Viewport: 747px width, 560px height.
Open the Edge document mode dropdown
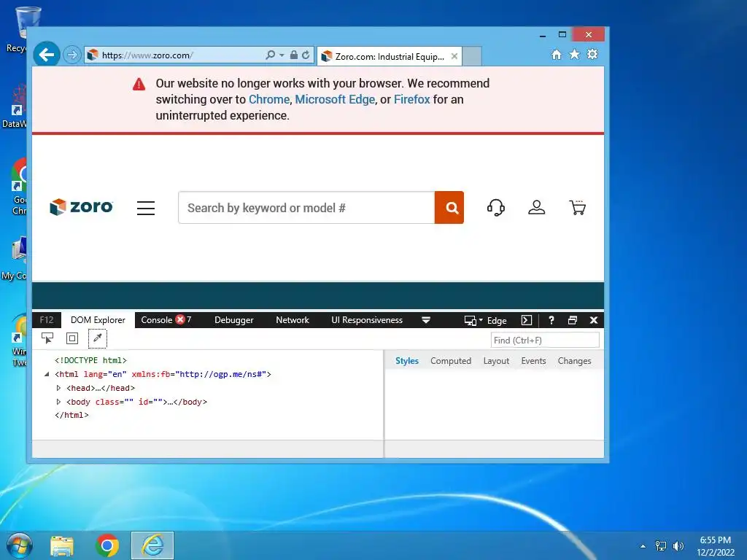(485, 321)
